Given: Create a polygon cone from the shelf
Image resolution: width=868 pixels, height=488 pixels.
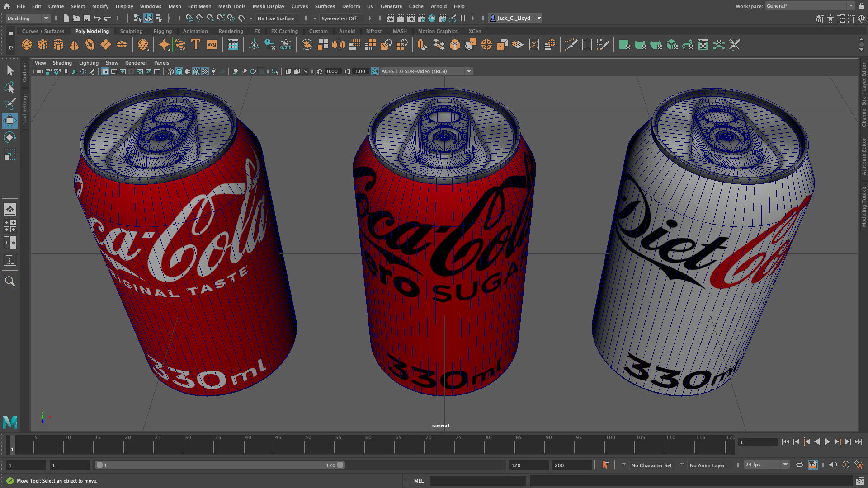Looking at the screenshot, I should [74, 45].
